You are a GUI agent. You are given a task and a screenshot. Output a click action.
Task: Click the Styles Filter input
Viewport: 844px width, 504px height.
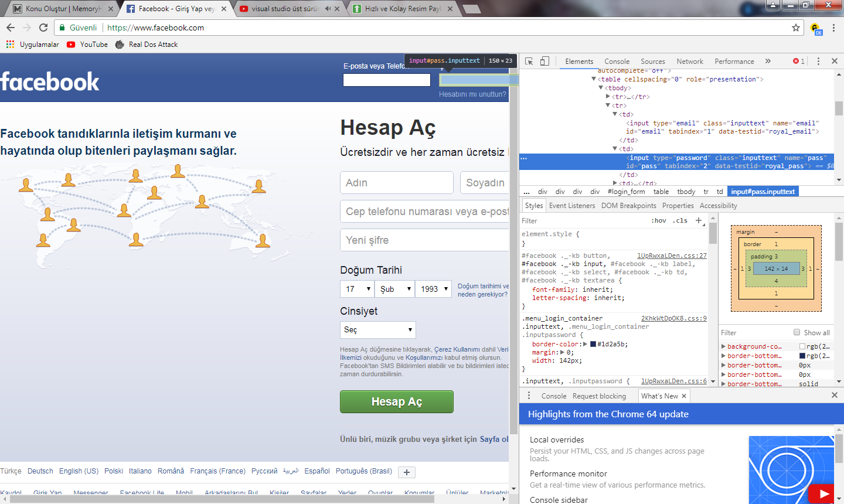(583, 220)
